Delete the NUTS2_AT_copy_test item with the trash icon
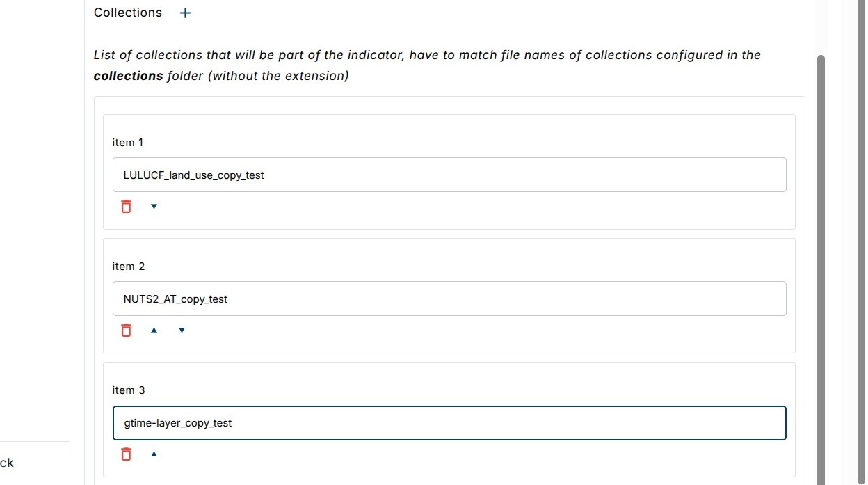 point(126,331)
